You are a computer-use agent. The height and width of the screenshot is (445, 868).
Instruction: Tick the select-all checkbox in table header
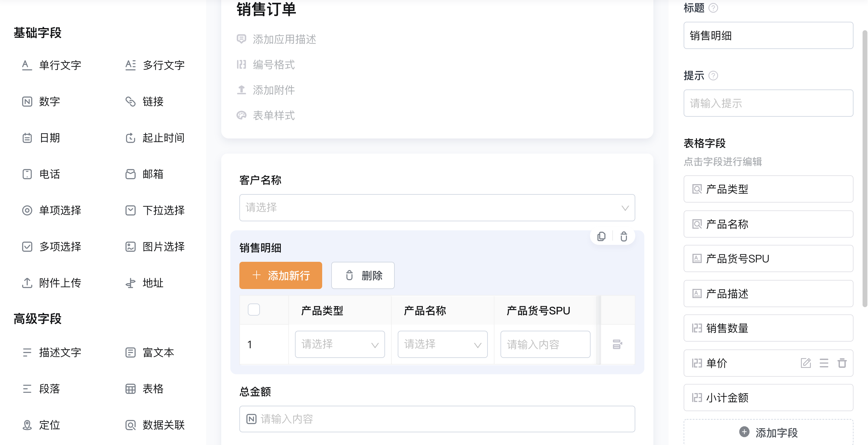click(x=254, y=310)
